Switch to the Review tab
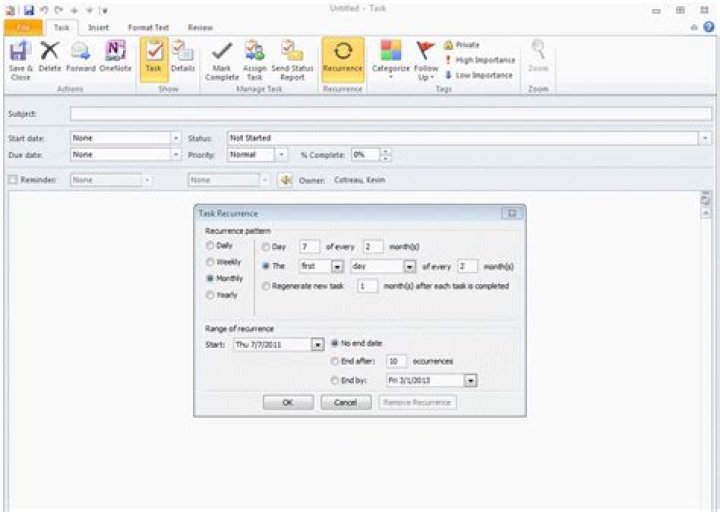The image size is (720, 512). coord(200,28)
